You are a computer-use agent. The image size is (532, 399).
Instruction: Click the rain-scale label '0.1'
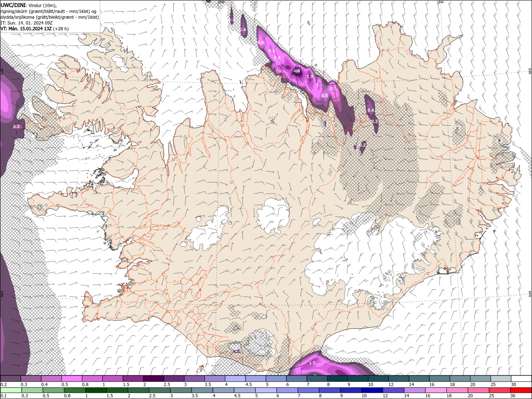(3, 396)
